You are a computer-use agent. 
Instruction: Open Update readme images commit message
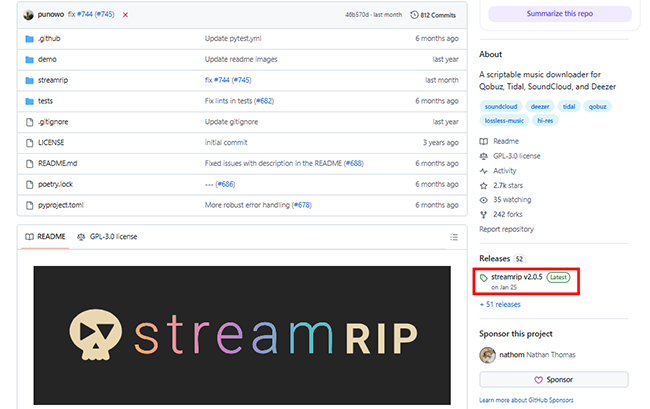pyautogui.click(x=241, y=59)
